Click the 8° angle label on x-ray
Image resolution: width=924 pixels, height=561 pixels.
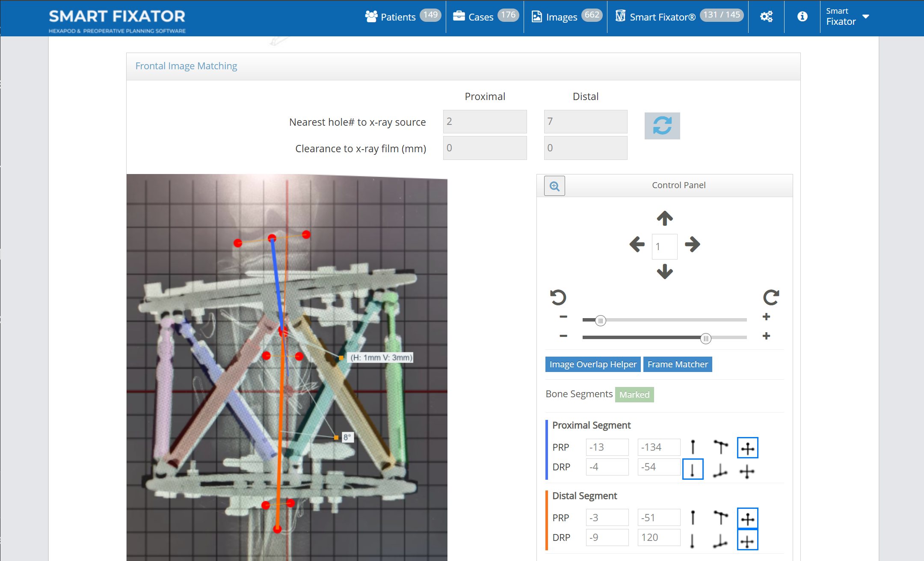pyautogui.click(x=347, y=437)
